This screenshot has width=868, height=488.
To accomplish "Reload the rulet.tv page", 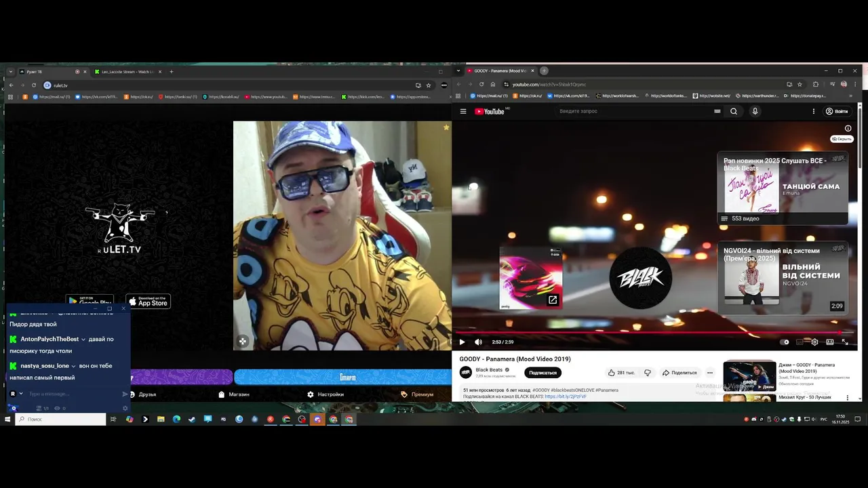I will [x=34, y=85].
